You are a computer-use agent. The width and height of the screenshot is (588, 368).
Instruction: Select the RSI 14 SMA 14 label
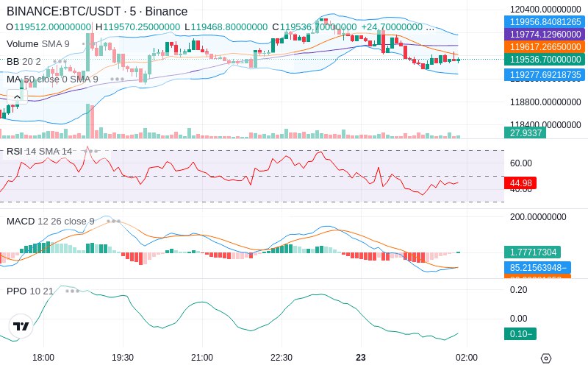(x=40, y=152)
